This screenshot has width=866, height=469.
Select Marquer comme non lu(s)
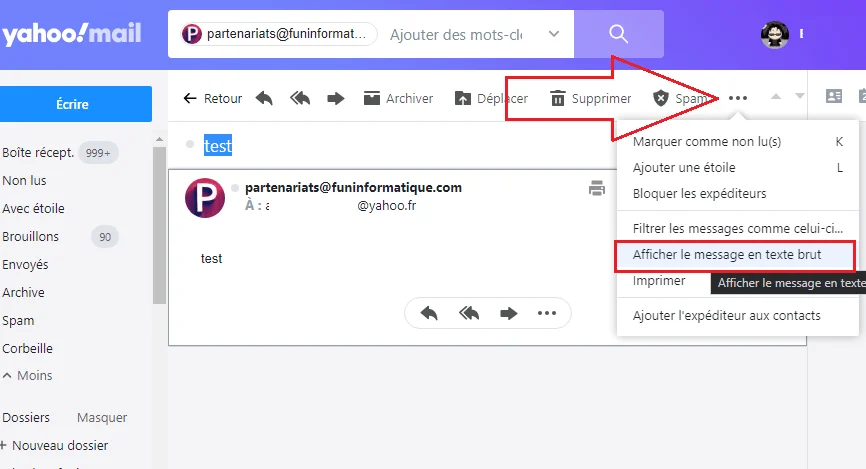738,141
